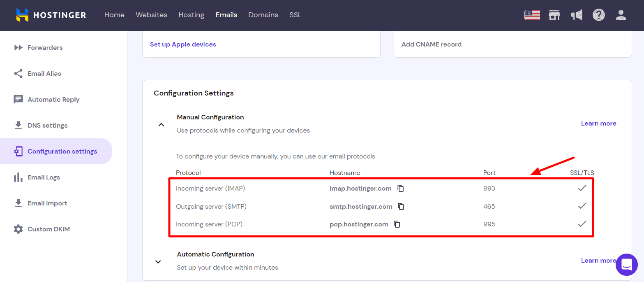The width and height of the screenshot is (644, 282).
Task: Expand the Automatic Configuration section
Action: tap(158, 261)
